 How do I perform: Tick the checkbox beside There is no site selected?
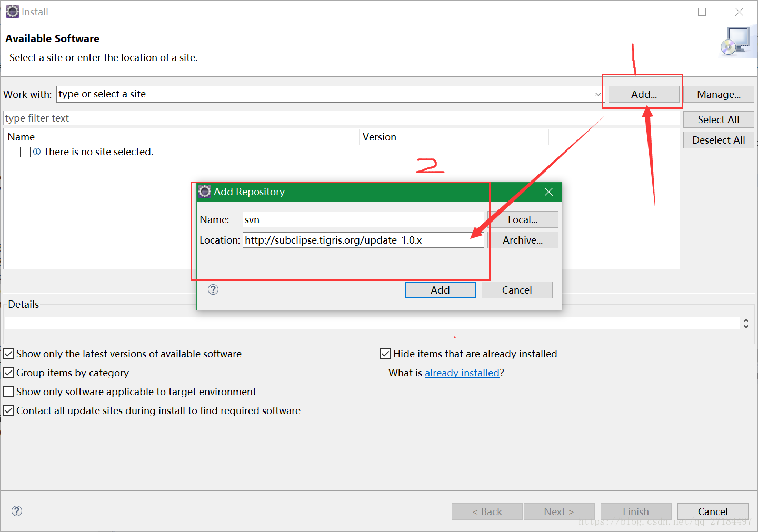pyautogui.click(x=25, y=152)
